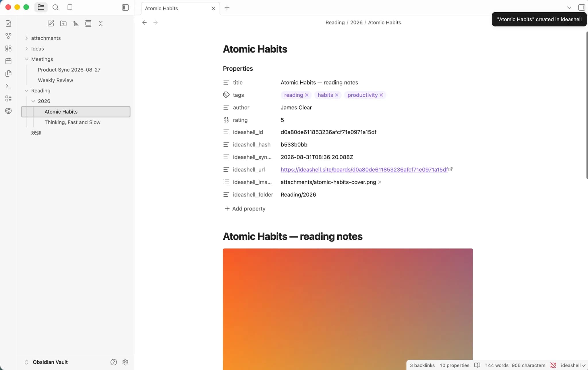
Task: Open canvas ribbon icon
Action: (8, 49)
